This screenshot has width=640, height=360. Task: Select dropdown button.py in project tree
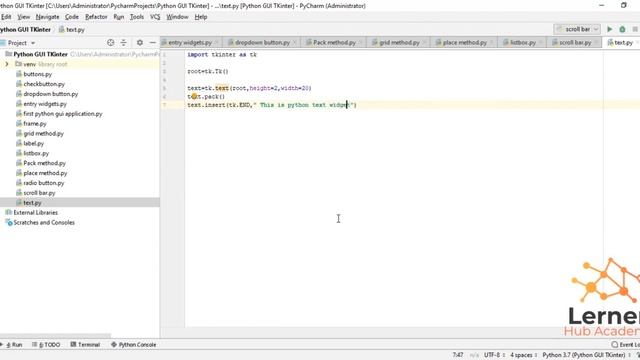coord(50,94)
